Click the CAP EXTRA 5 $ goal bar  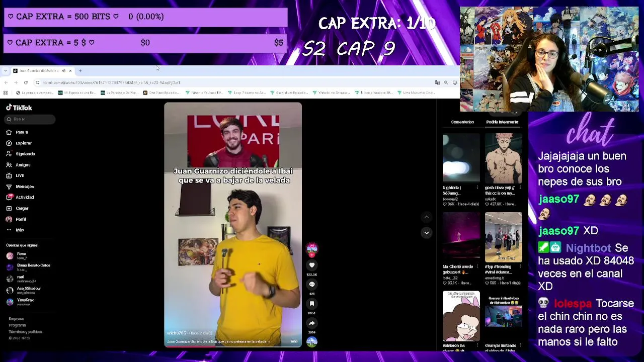point(145,43)
